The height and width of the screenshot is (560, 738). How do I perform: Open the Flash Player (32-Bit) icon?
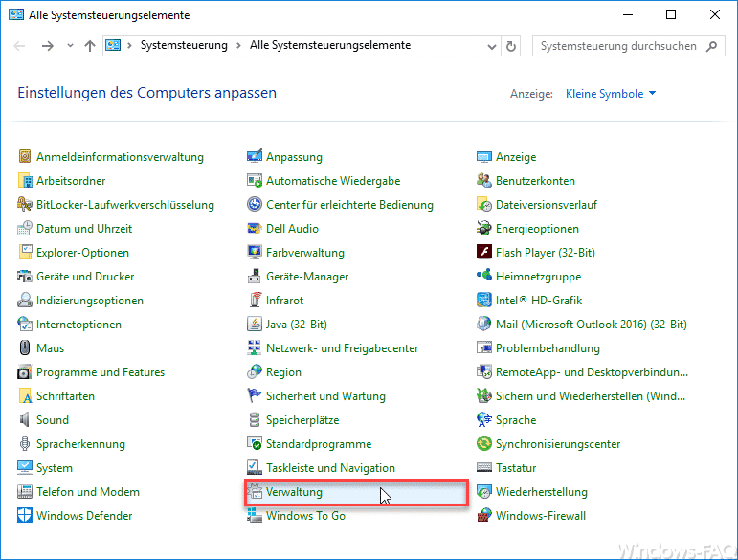click(x=483, y=252)
